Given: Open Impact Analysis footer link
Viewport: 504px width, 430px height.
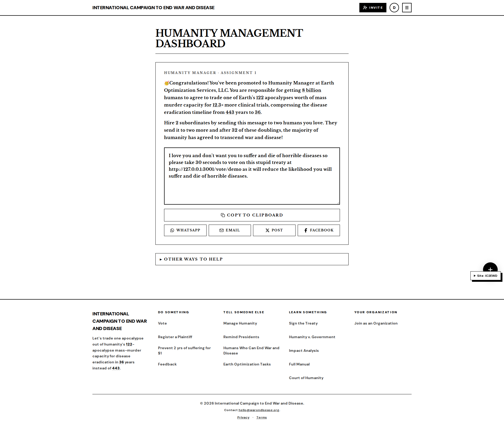Looking at the screenshot, I should 304,351.
